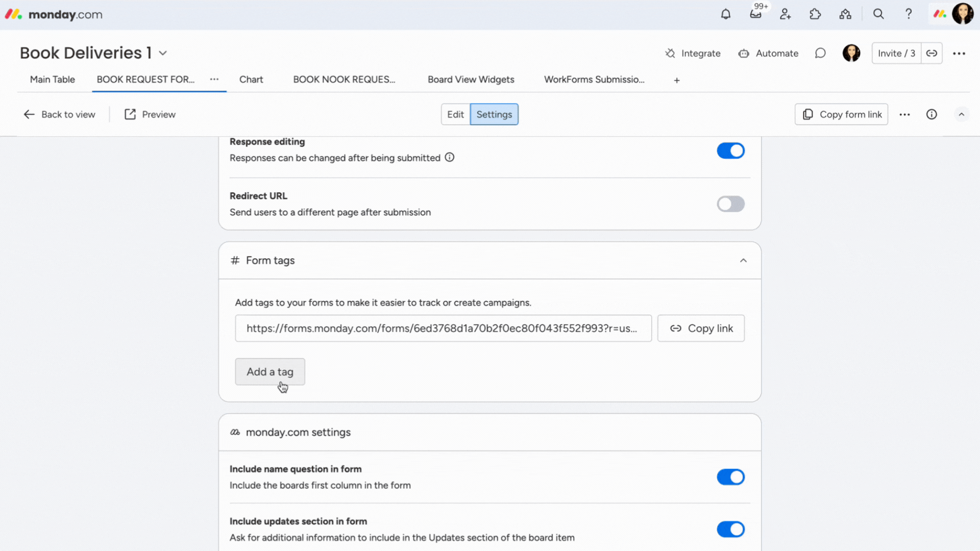Toggle Include updates section in form
This screenshot has width=980, height=551.
(730, 529)
